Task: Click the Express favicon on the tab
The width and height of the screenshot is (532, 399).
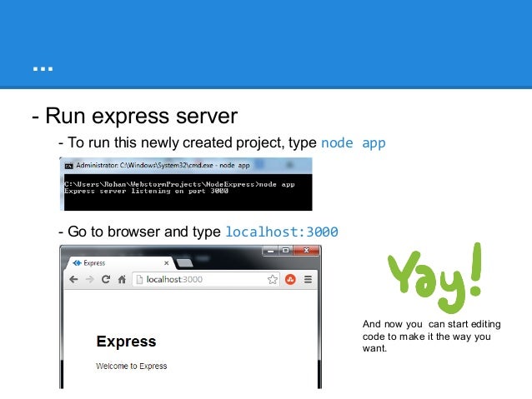Action: 77,263
